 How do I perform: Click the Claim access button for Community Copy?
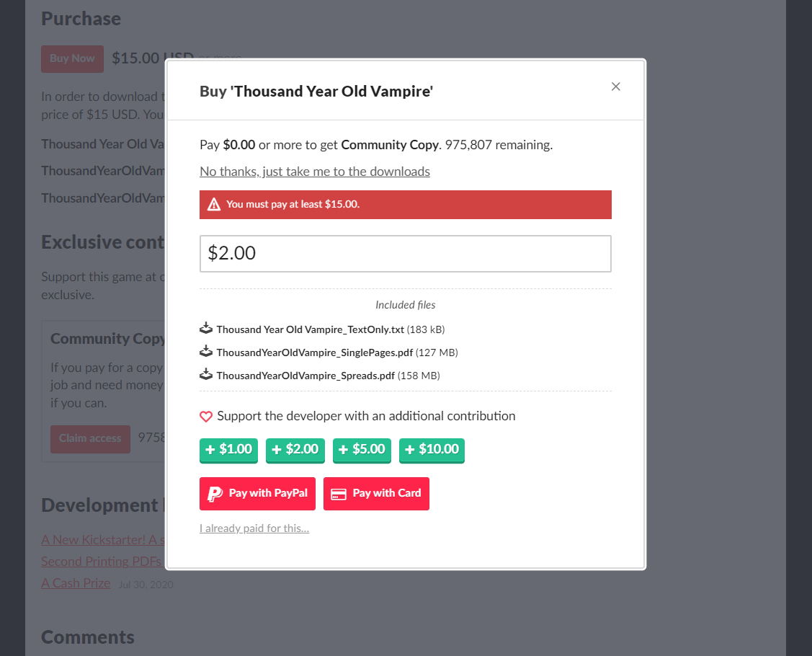pyautogui.click(x=90, y=439)
